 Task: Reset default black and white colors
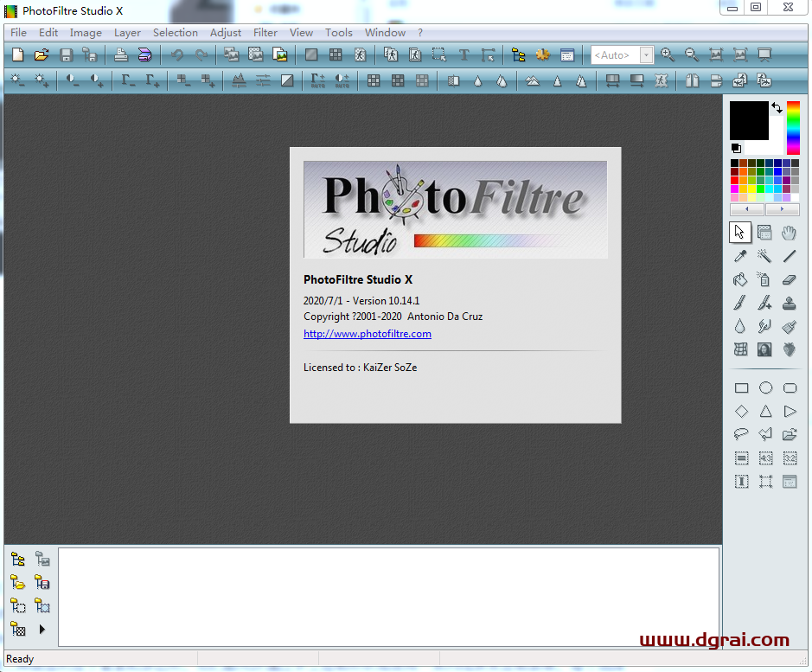tap(736, 149)
